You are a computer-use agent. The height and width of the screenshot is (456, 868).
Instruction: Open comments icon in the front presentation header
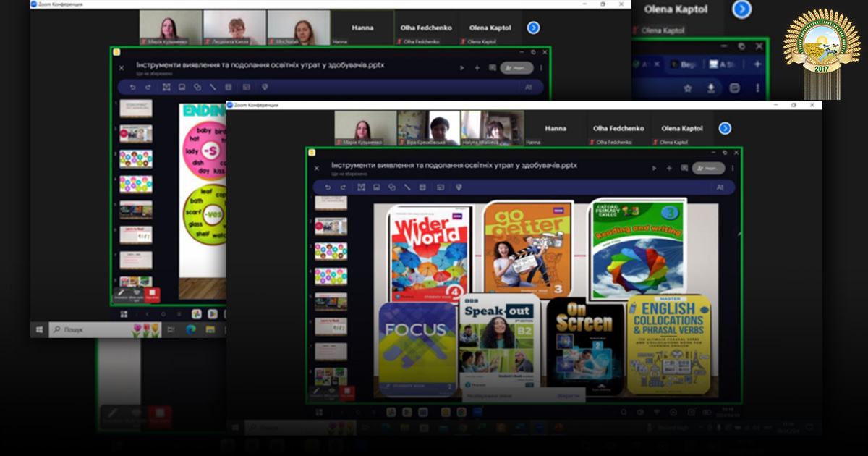[x=685, y=168]
